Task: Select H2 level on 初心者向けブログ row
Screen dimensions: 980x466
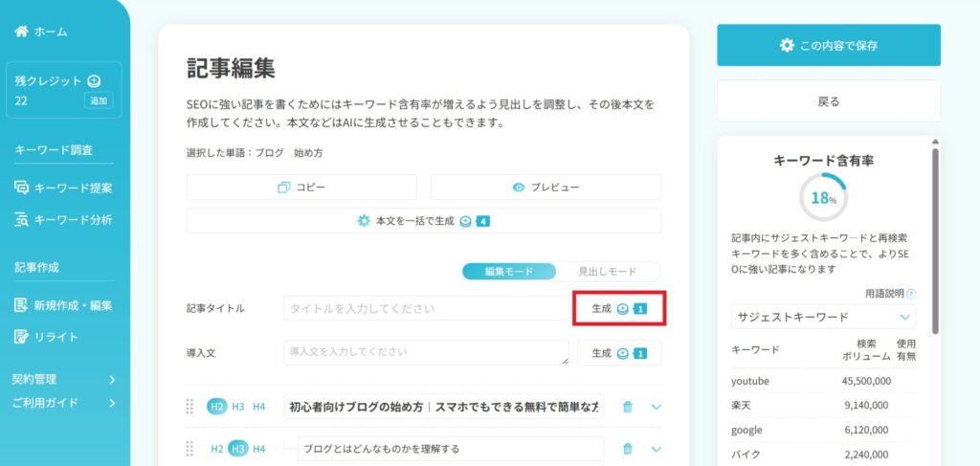Action: point(217,407)
